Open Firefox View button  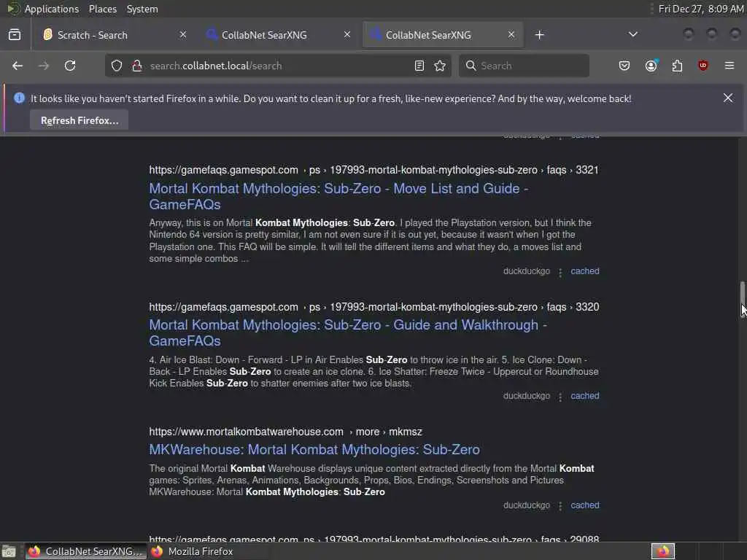15,35
